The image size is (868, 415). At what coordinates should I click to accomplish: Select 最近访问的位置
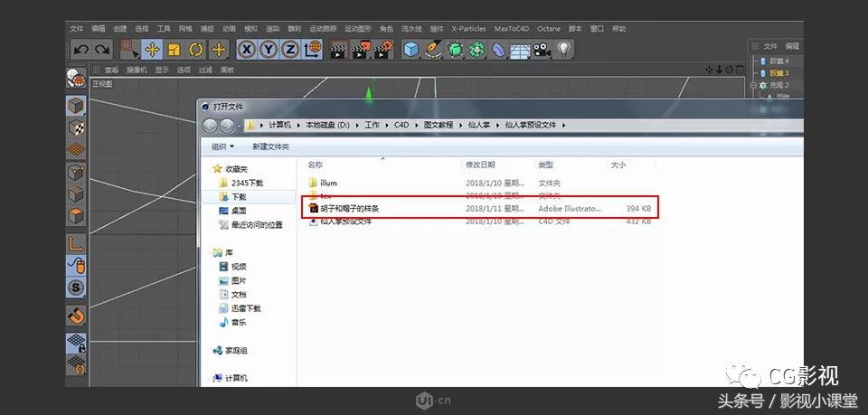point(257,224)
